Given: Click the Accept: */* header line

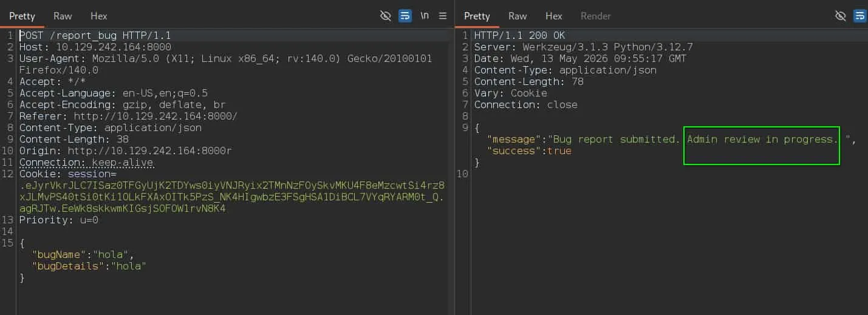Looking at the screenshot, I should [x=53, y=82].
